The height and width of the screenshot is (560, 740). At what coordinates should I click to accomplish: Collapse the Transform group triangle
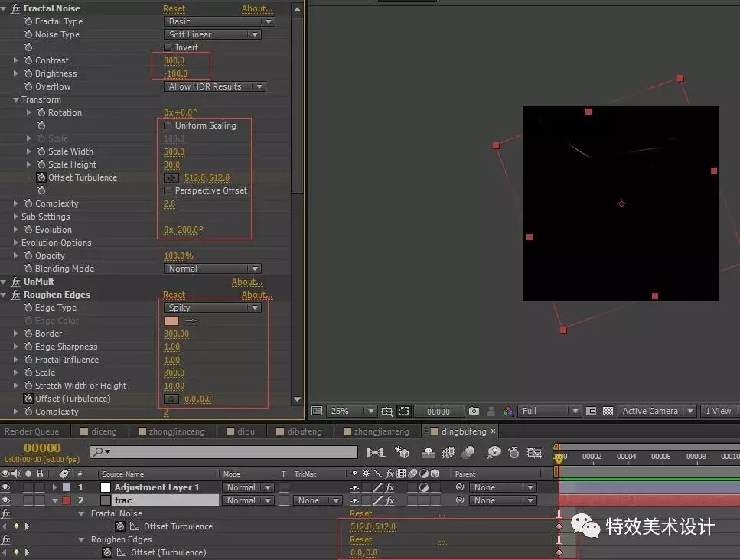click(x=15, y=99)
